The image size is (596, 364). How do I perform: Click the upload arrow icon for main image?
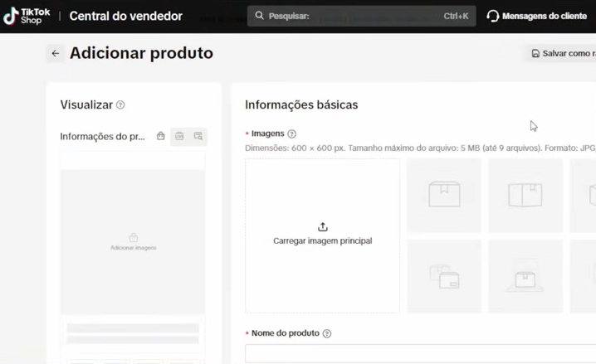[323, 226]
